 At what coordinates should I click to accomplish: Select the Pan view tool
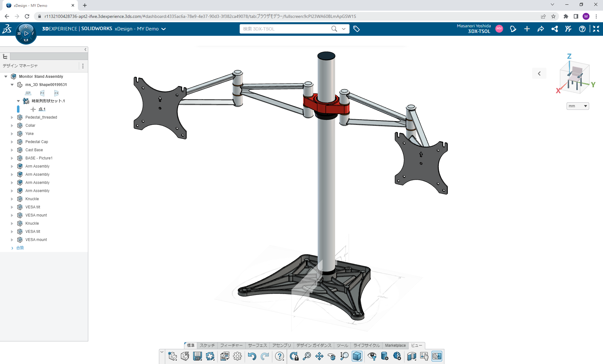click(319, 356)
